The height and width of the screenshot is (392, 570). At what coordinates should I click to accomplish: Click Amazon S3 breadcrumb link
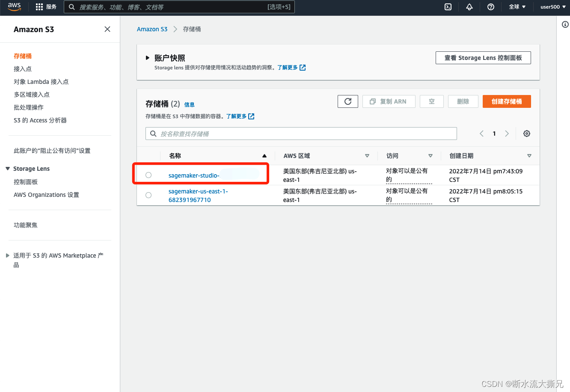pyautogui.click(x=152, y=29)
